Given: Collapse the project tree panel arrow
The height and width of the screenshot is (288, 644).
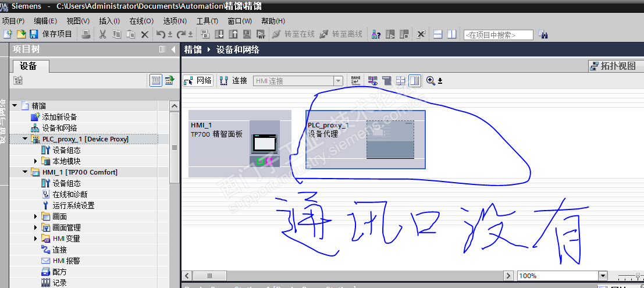Looking at the screenshot, I should coord(173,49).
